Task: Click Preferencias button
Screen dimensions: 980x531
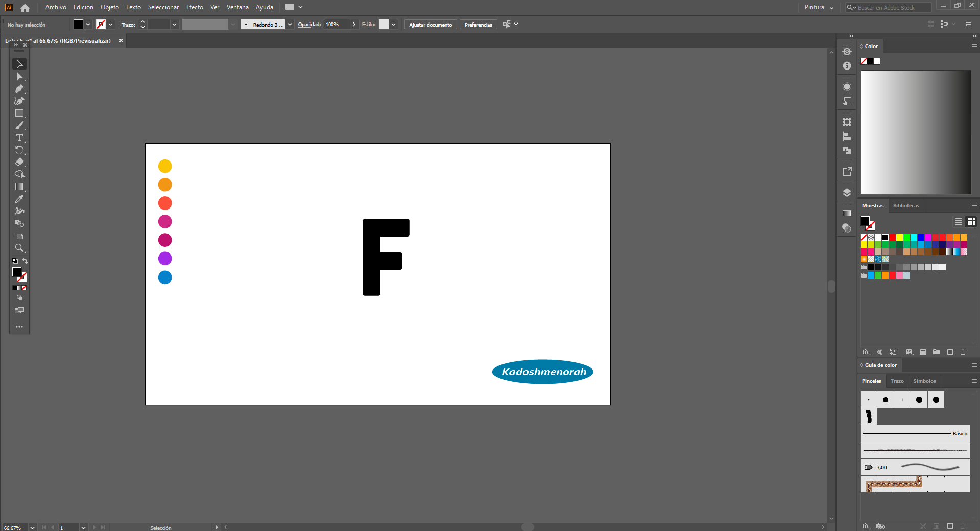Action: pos(479,25)
